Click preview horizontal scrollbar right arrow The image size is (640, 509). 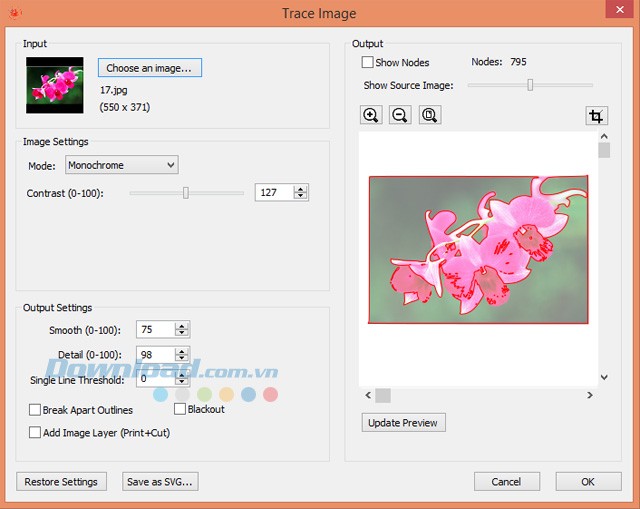pyautogui.click(x=590, y=395)
